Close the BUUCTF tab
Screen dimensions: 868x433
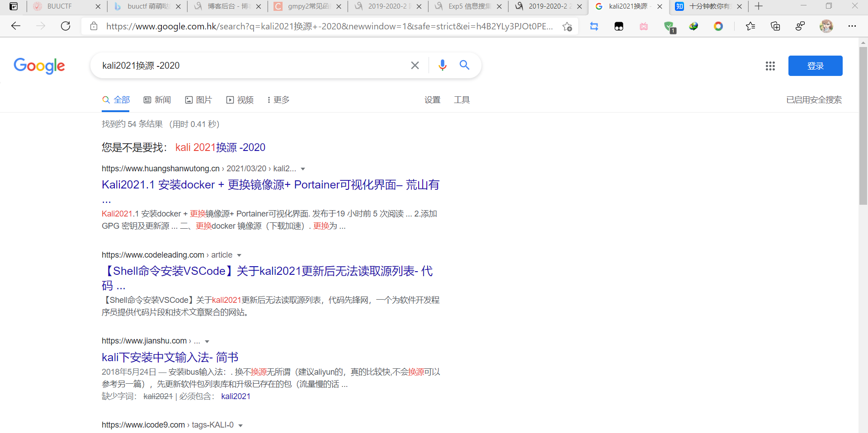98,6
